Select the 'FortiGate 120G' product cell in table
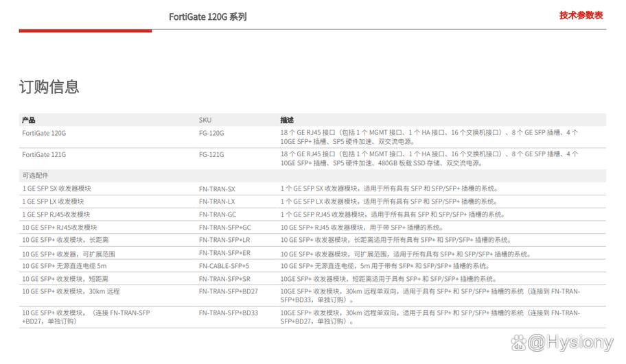 [44, 133]
